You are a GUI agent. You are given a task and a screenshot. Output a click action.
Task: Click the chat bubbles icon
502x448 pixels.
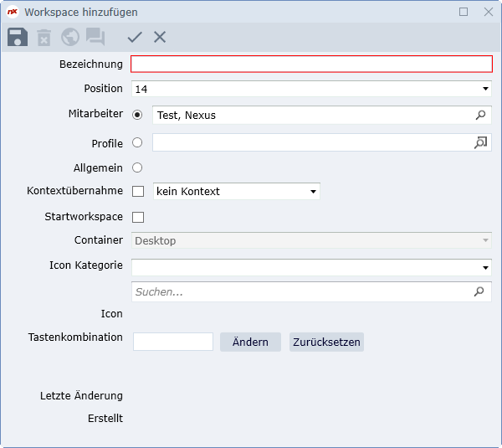tap(95, 37)
